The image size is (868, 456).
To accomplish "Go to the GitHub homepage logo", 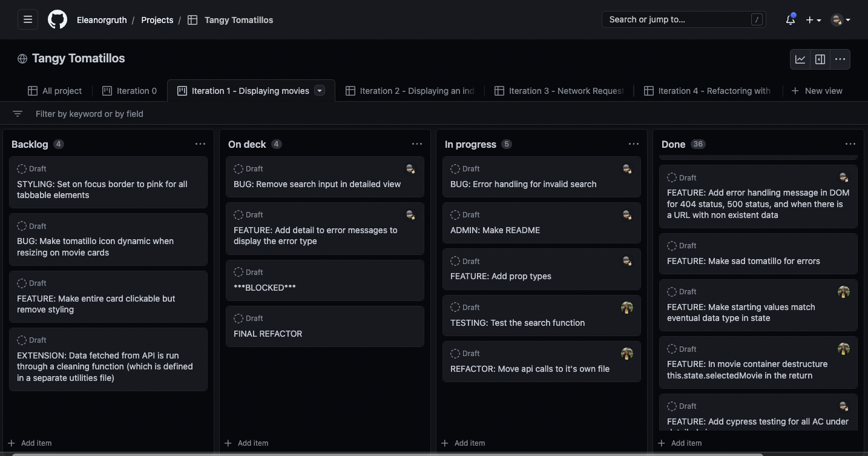I will point(58,19).
